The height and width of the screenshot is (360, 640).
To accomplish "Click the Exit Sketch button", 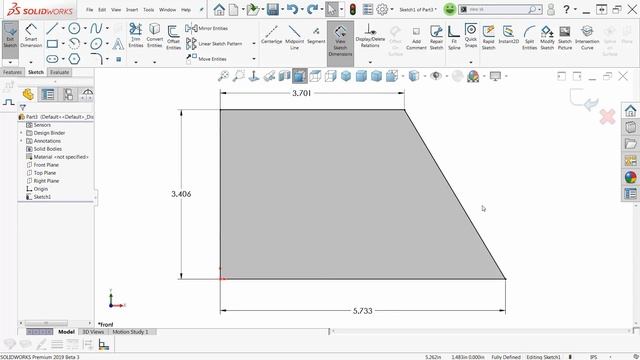I will coord(10,36).
